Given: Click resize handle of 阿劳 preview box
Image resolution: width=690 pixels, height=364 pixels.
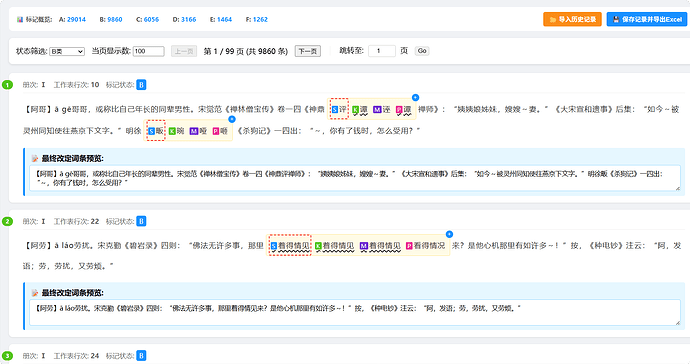Looking at the screenshot, I should coord(678,323).
